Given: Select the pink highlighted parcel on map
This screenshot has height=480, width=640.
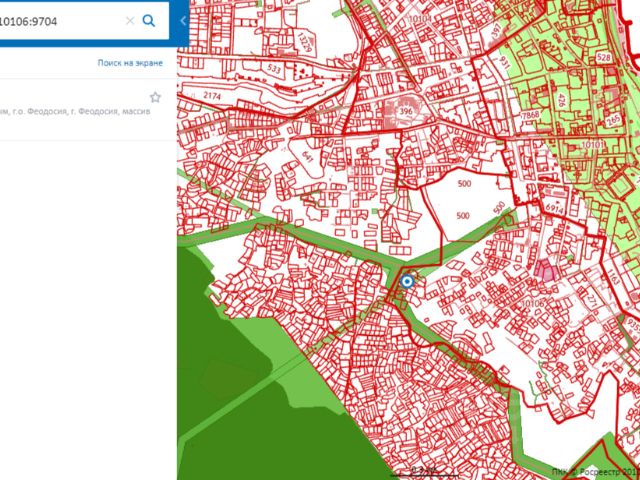Looking at the screenshot, I should click(x=547, y=270).
